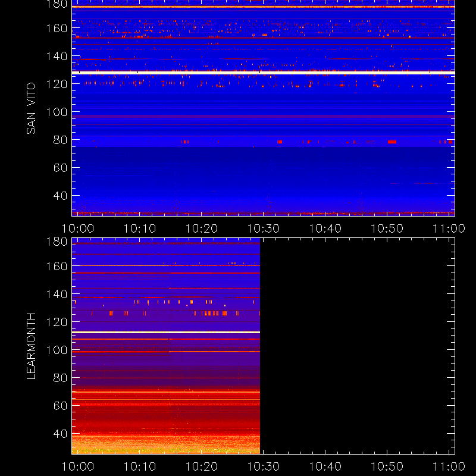Select the 40 label on the San Vito axis
Image resolution: width=476 pixels, height=476 pixels.
pyautogui.click(x=60, y=196)
